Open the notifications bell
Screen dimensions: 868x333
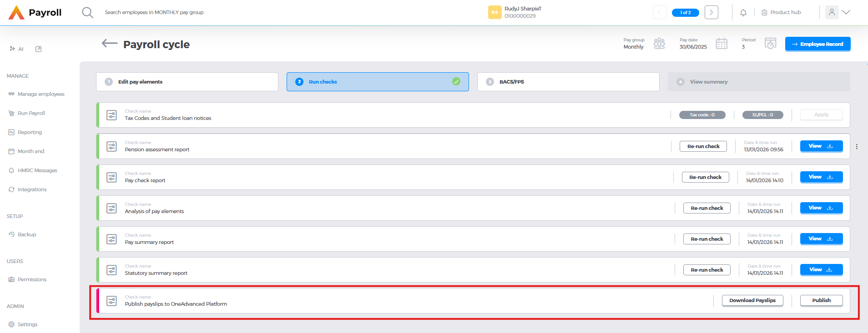(x=743, y=13)
